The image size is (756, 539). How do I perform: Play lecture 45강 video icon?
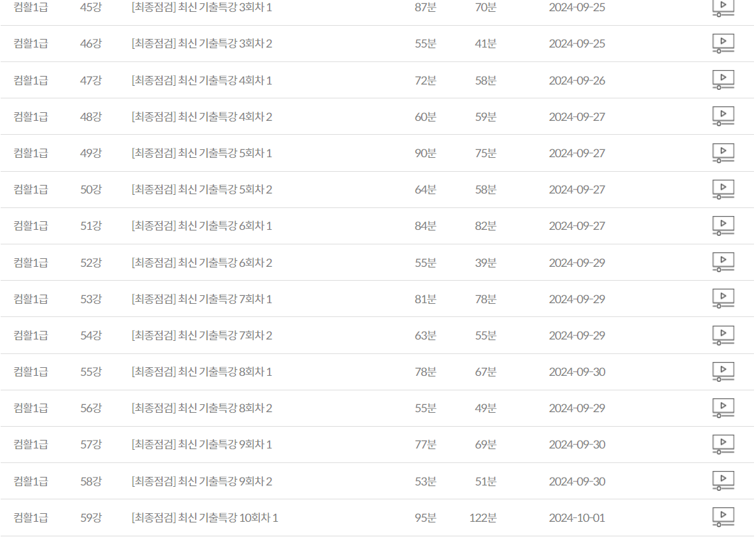point(723,7)
